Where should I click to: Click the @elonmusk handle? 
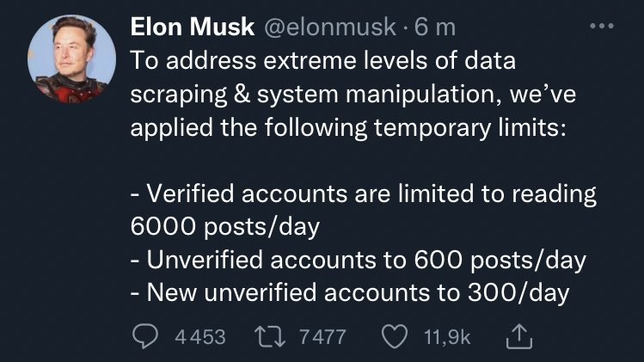[329, 27]
